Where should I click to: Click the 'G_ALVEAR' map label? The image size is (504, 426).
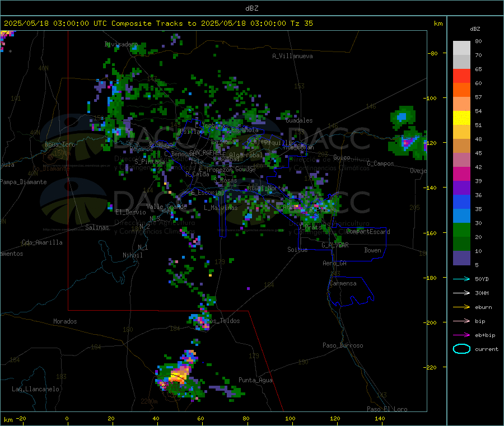click(x=335, y=245)
